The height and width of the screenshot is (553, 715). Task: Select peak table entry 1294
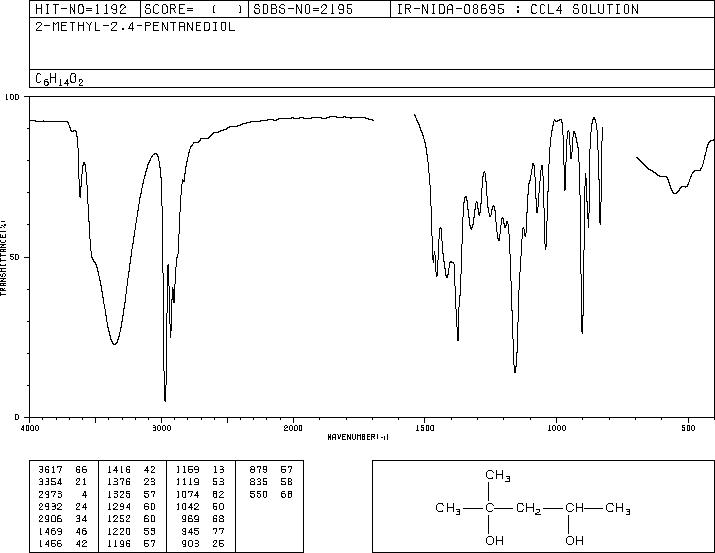pyautogui.click(x=119, y=506)
